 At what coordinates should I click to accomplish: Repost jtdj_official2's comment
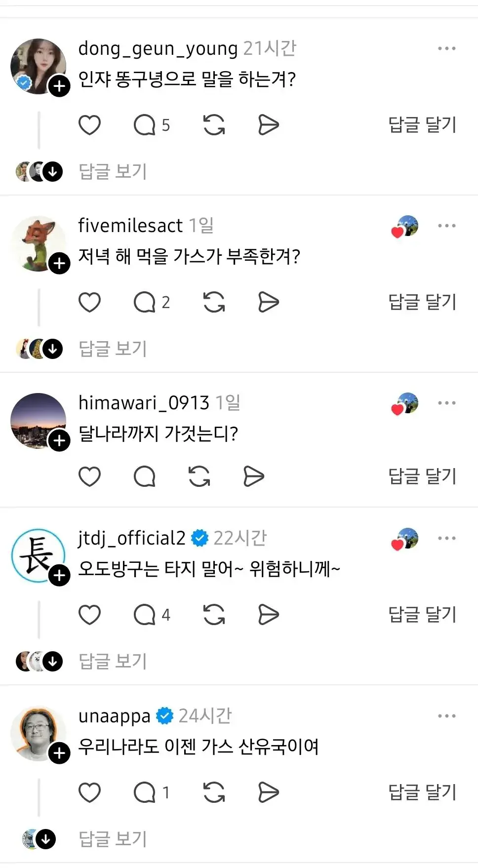click(x=214, y=615)
